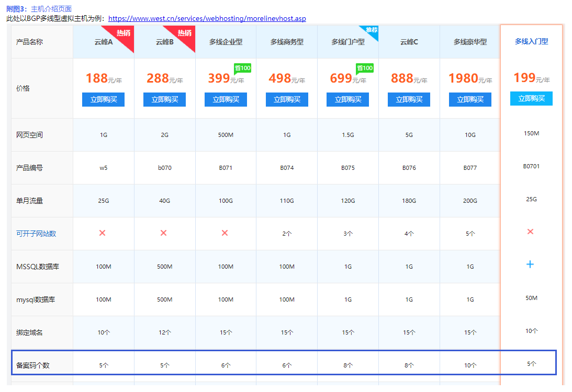Image resolution: width=572 pixels, height=392 pixels.
Task: Click the 热销 badge on 云峰A
Action: tap(124, 34)
